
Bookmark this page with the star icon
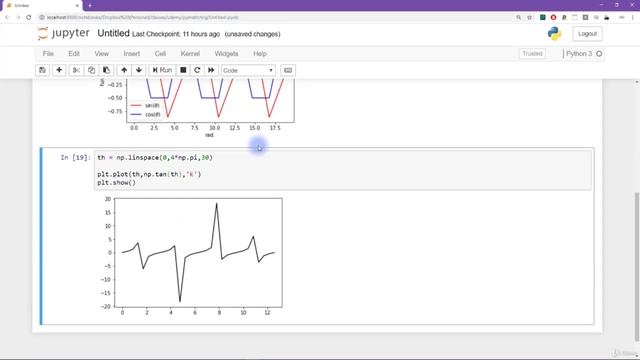tap(529, 18)
